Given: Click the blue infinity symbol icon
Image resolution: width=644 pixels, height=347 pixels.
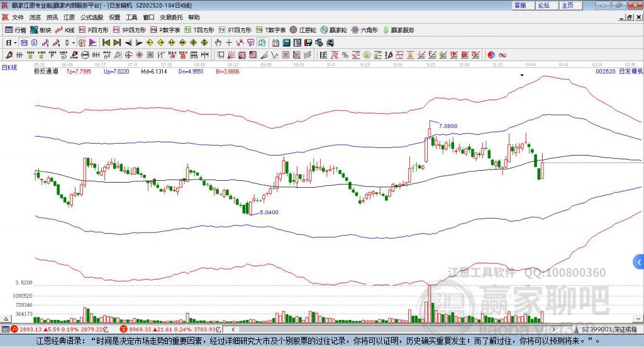Looking at the screenshot, I should pyautogui.click(x=502, y=55).
